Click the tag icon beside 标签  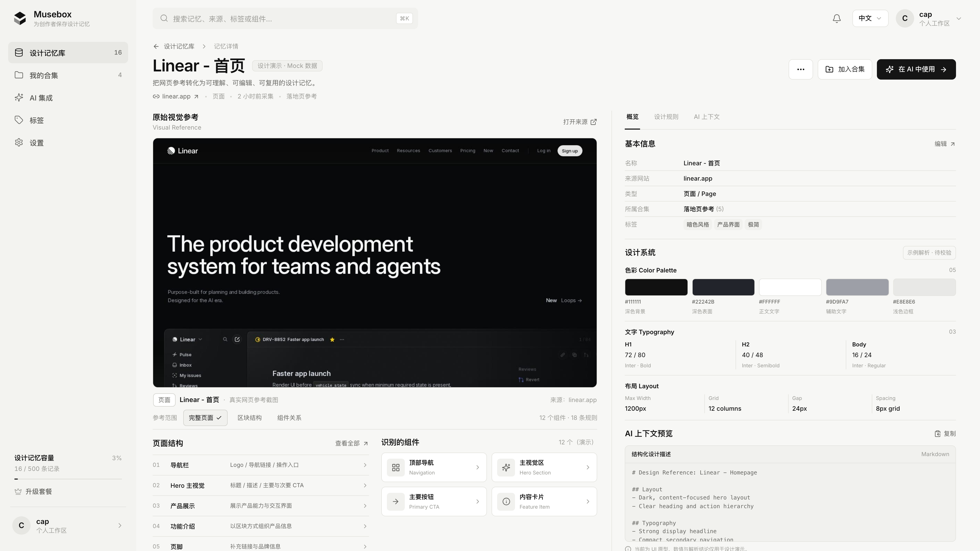pos(19,120)
